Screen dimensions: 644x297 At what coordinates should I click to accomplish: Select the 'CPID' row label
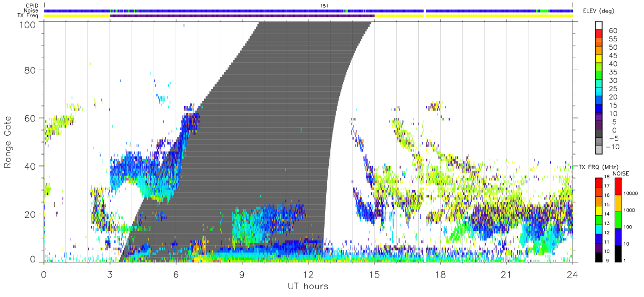(x=32, y=6)
